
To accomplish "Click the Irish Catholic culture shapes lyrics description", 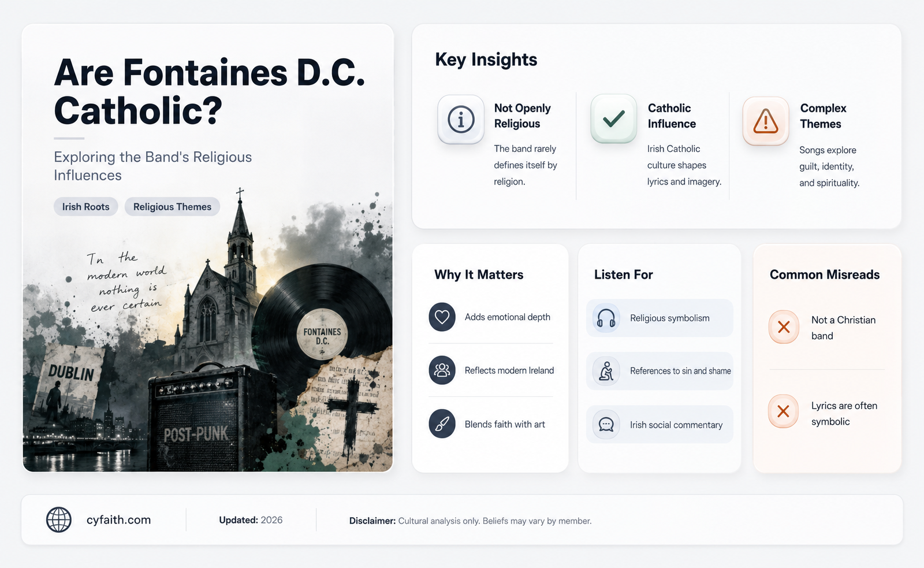I will click(x=684, y=165).
